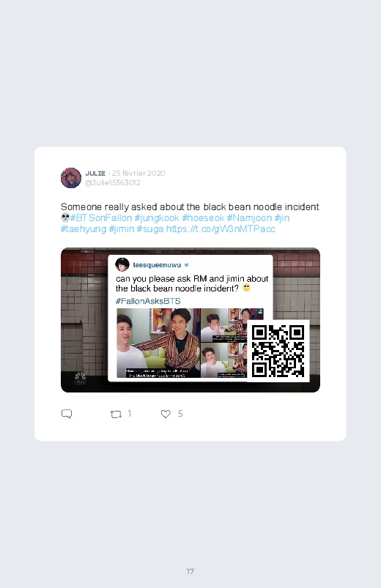Click the reply speech bubble icon

pyautogui.click(x=67, y=414)
